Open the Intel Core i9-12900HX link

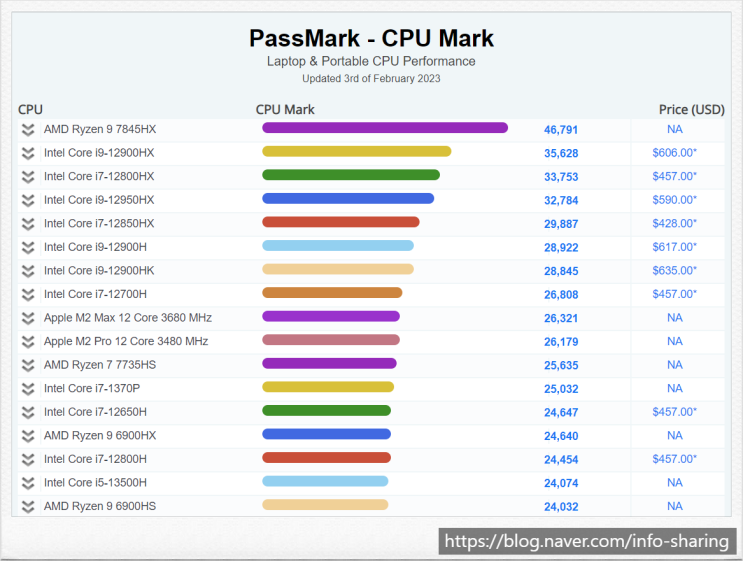99,153
